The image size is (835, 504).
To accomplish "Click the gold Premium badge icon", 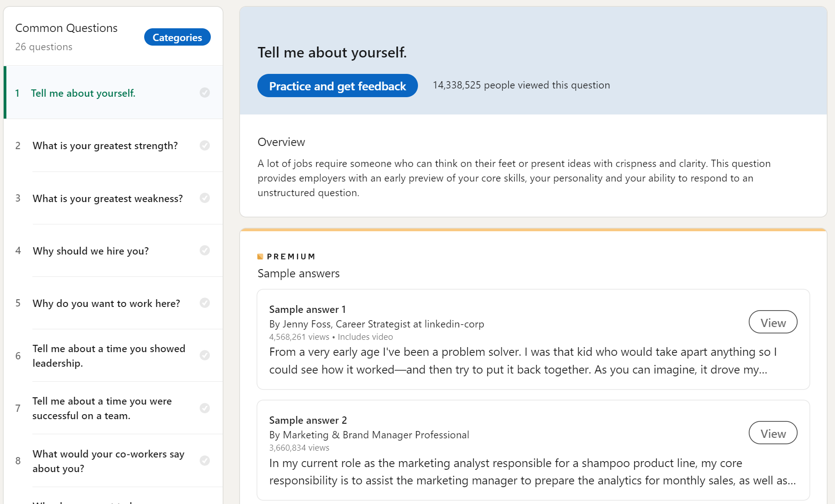I will tap(261, 257).
